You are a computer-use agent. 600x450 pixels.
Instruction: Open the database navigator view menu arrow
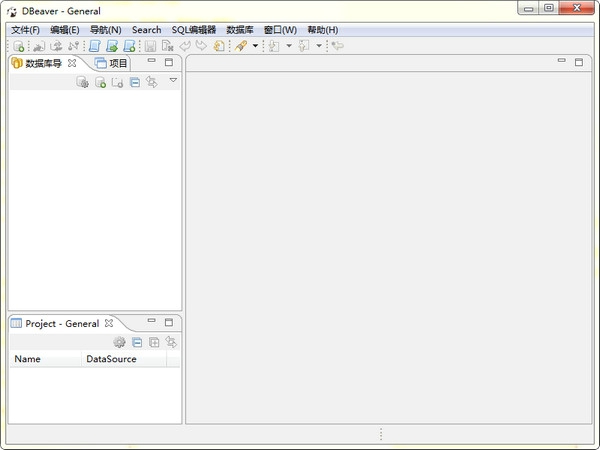[173, 80]
